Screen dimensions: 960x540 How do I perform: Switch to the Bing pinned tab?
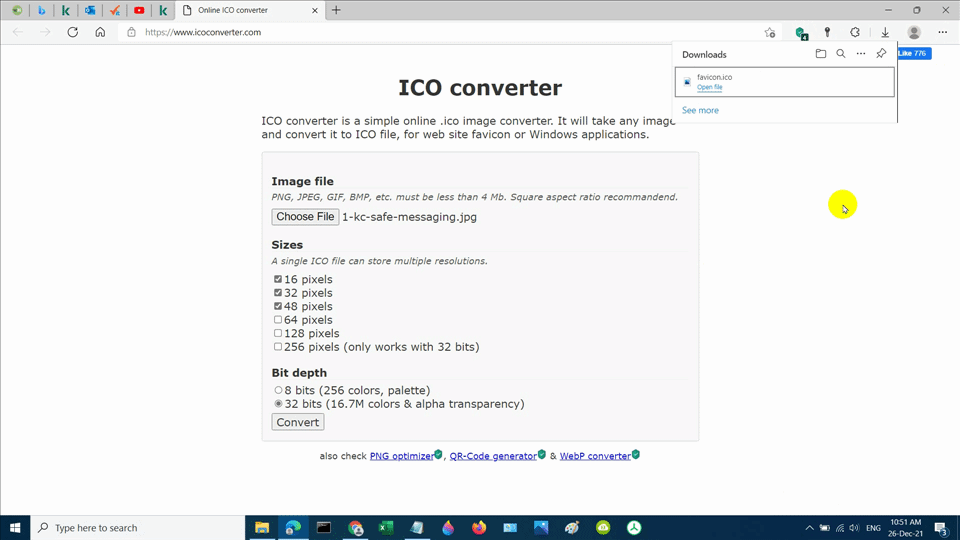click(x=42, y=10)
